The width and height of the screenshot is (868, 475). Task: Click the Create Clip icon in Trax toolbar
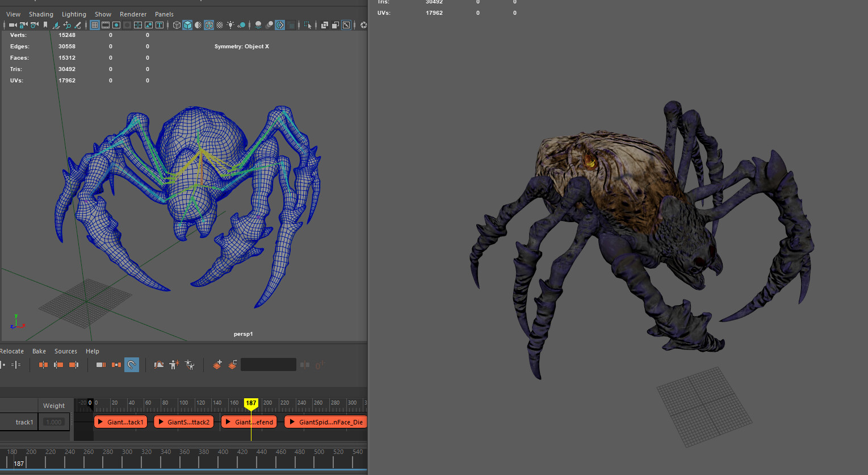click(217, 364)
